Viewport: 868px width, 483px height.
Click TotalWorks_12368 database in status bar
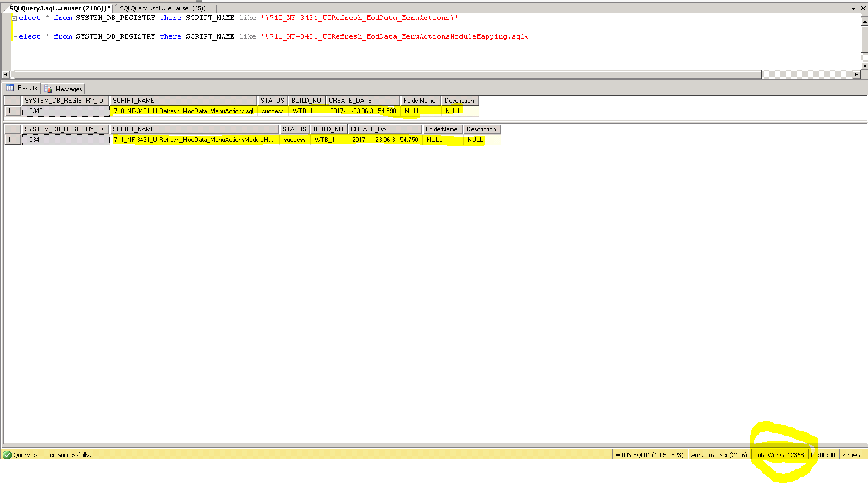pos(778,455)
